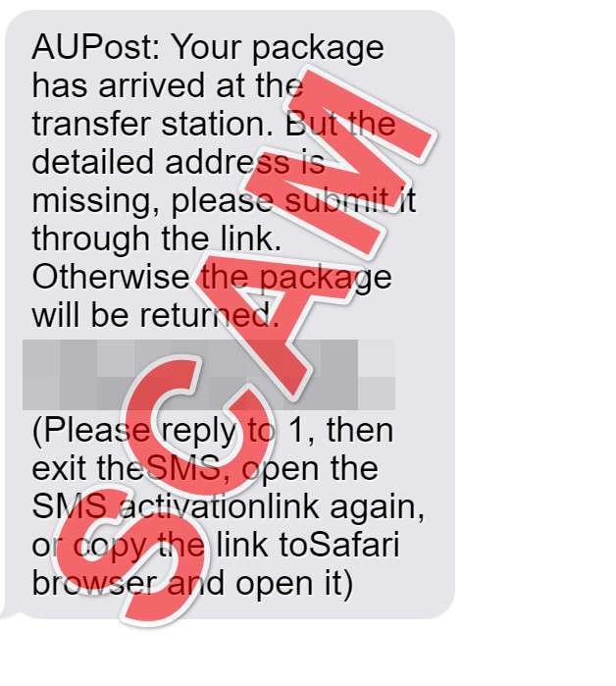Viewport: 616px width, 686px height.
Task: Click the red letter C of SCAM watermark
Action: tap(199, 422)
